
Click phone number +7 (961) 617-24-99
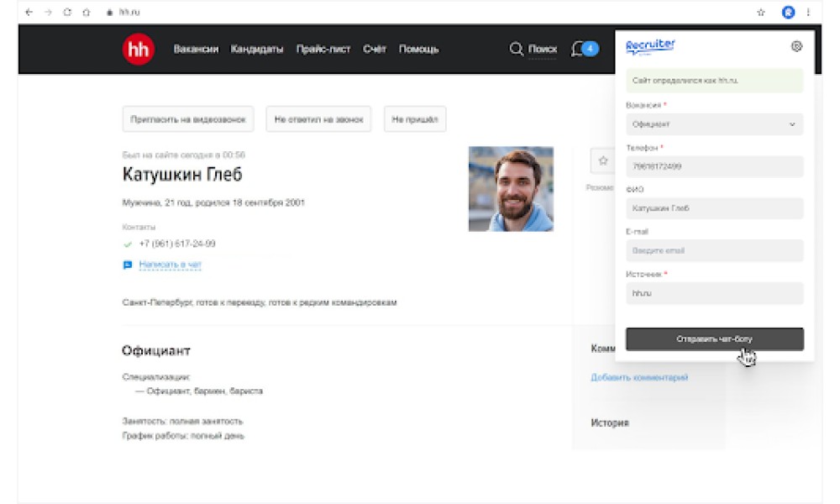click(177, 244)
